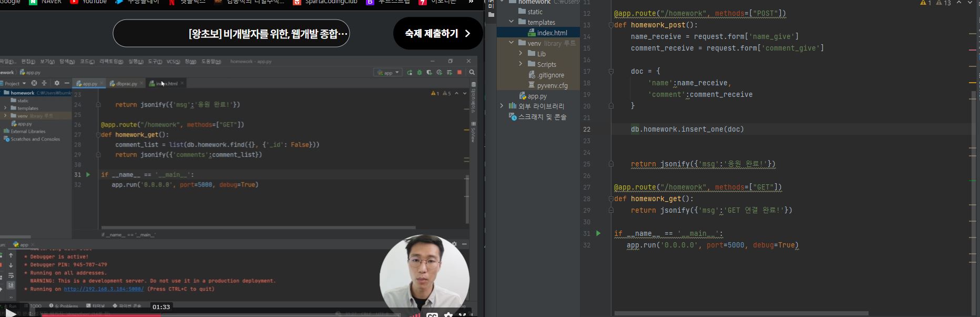The image size is (980, 317).
Task: Expand the Scripts folder in right project tree
Action: click(521, 64)
